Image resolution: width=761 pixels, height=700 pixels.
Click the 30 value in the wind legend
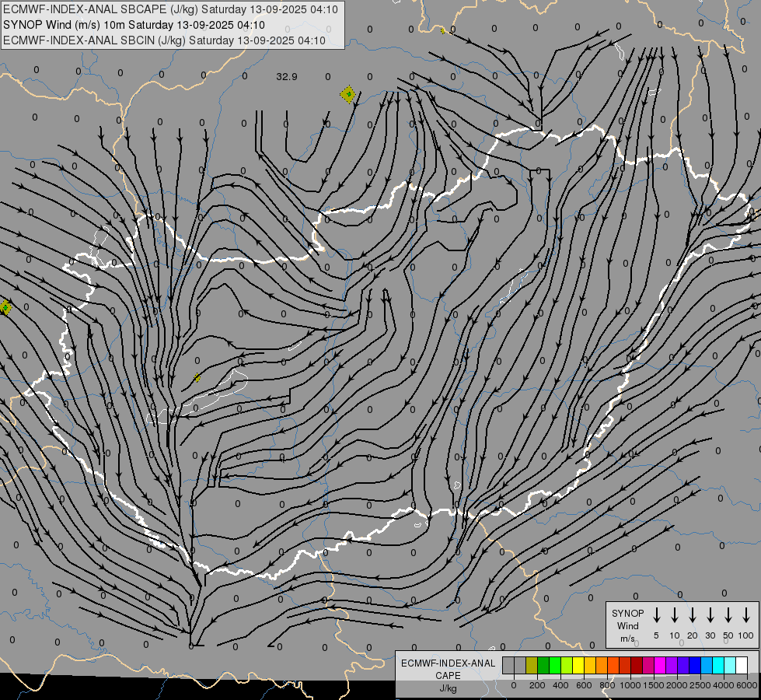[710, 635]
